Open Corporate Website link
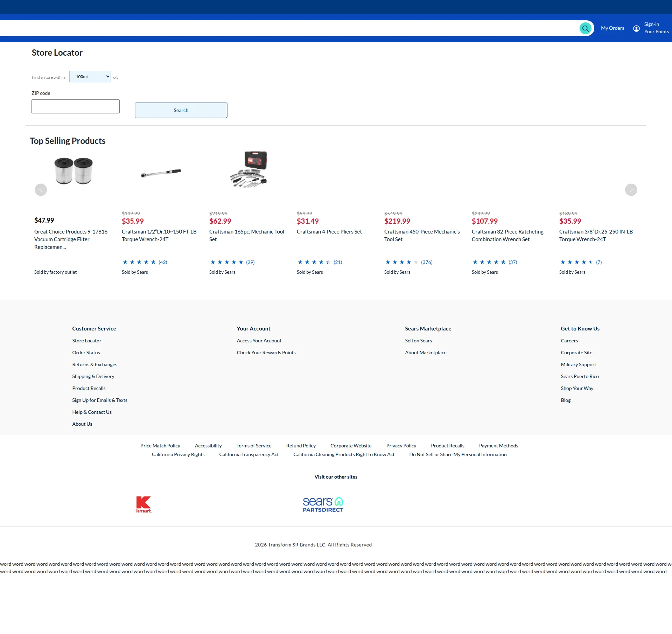 tap(351, 446)
